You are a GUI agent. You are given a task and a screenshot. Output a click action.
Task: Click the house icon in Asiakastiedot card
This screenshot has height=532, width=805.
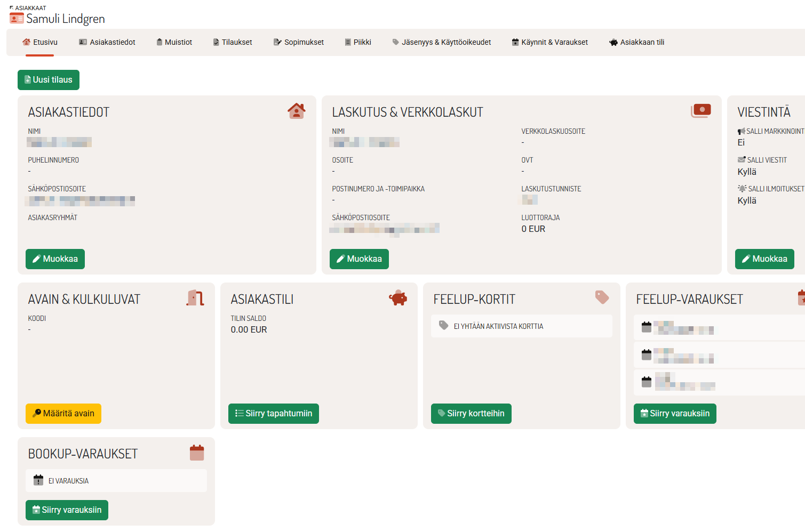click(296, 111)
